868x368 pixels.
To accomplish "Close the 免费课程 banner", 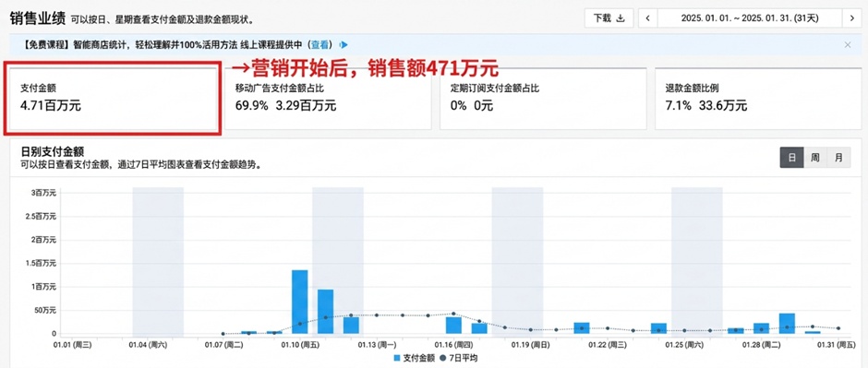I will (x=848, y=45).
